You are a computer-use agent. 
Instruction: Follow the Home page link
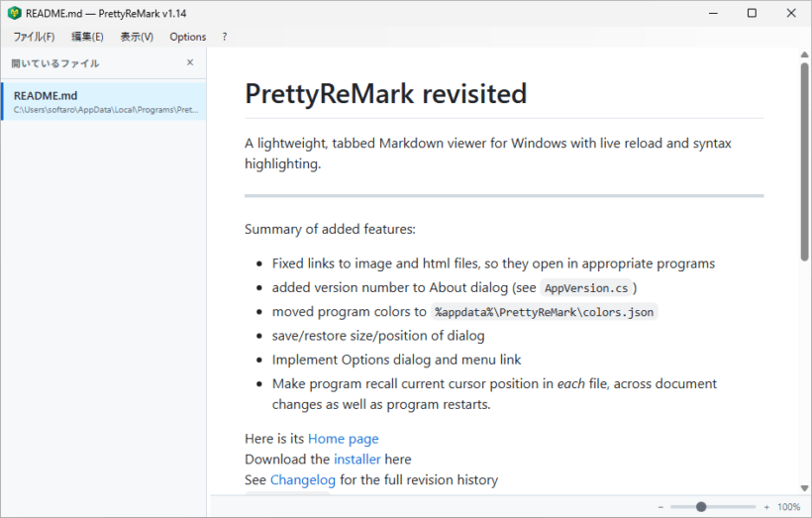344,439
